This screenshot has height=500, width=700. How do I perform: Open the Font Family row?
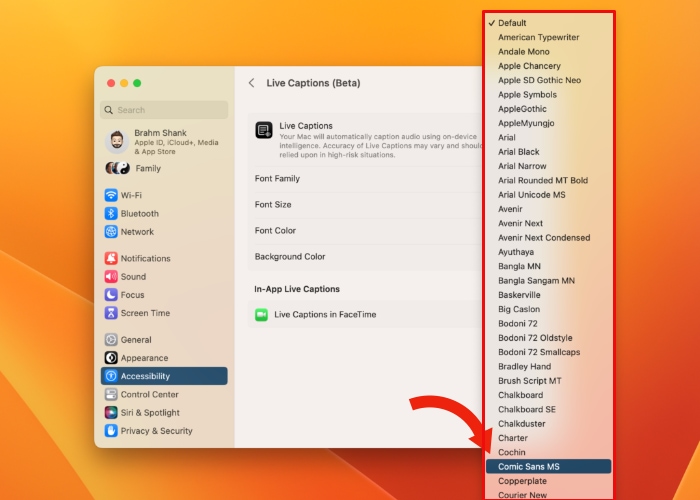pyautogui.click(x=365, y=179)
